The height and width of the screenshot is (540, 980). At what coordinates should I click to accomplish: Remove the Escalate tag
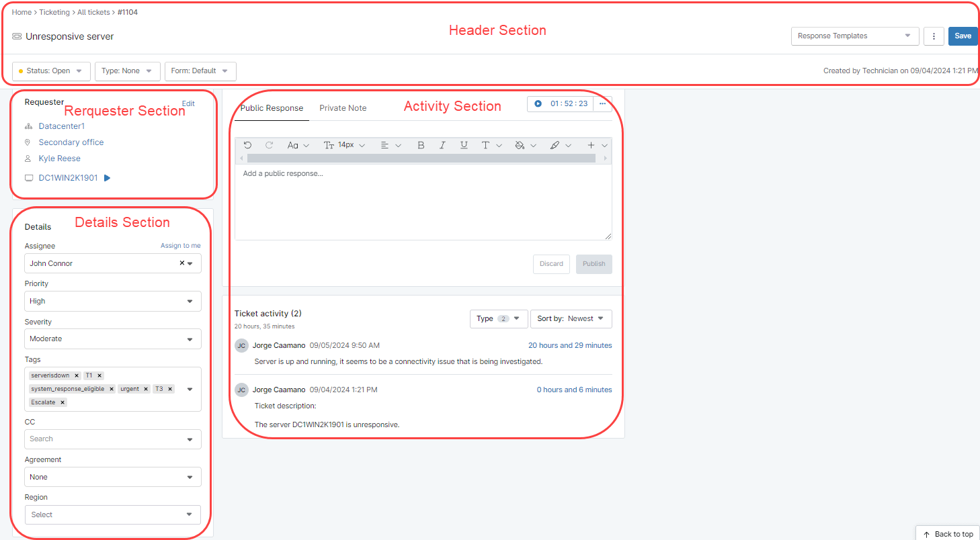coord(63,402)
